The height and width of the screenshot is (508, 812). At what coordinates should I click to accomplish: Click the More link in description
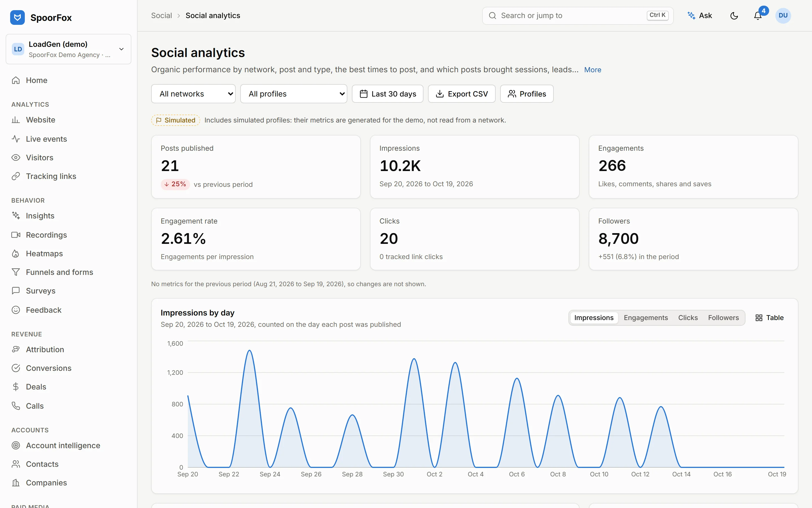593,69
